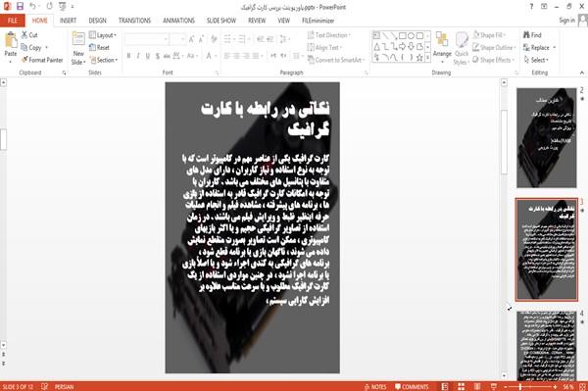This screenshot has height=391, width=588.
Task: Click the Numbering list icon
Action: 242,39
